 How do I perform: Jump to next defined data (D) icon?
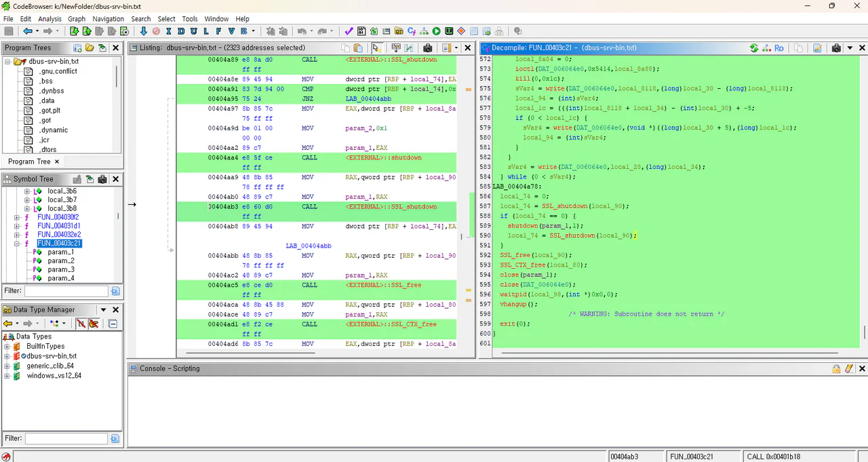pyautogui.click(x=181, y=31)
